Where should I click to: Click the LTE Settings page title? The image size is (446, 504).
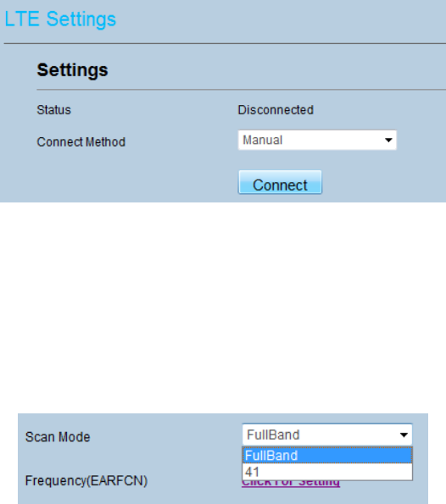point(60,19)
